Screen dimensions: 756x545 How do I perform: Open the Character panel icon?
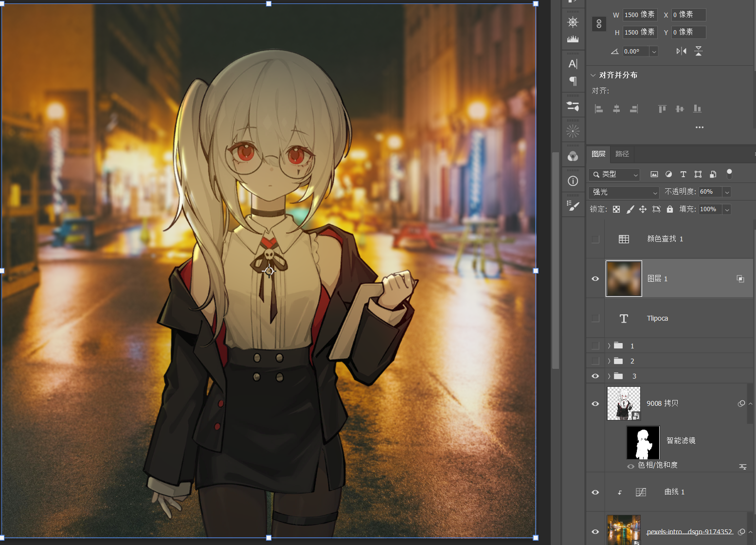pyautogui.click(x=573, y=64)
